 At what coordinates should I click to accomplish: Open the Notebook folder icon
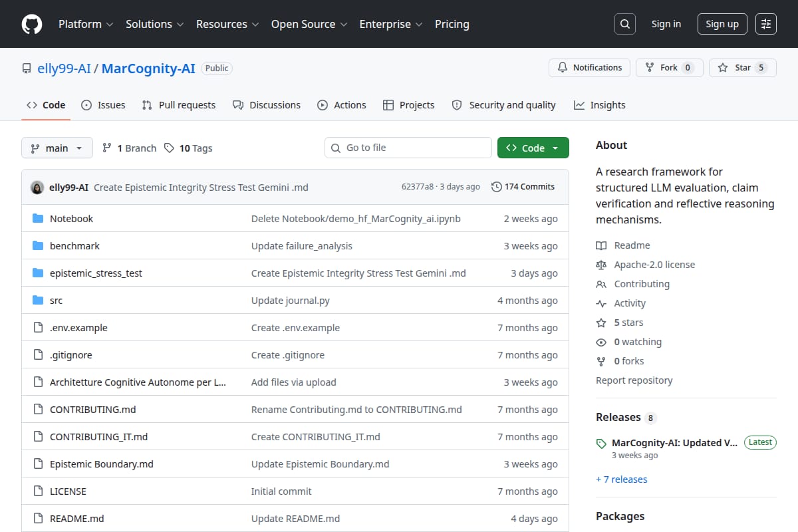point(38,219)
